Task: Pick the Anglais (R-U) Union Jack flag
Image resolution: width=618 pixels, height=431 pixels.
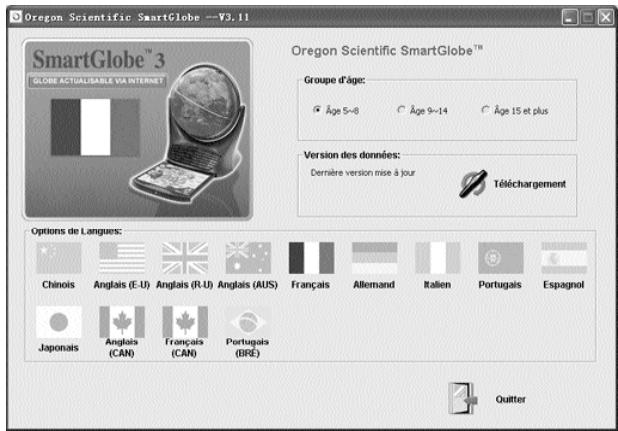Action: [x=185, y=258]
